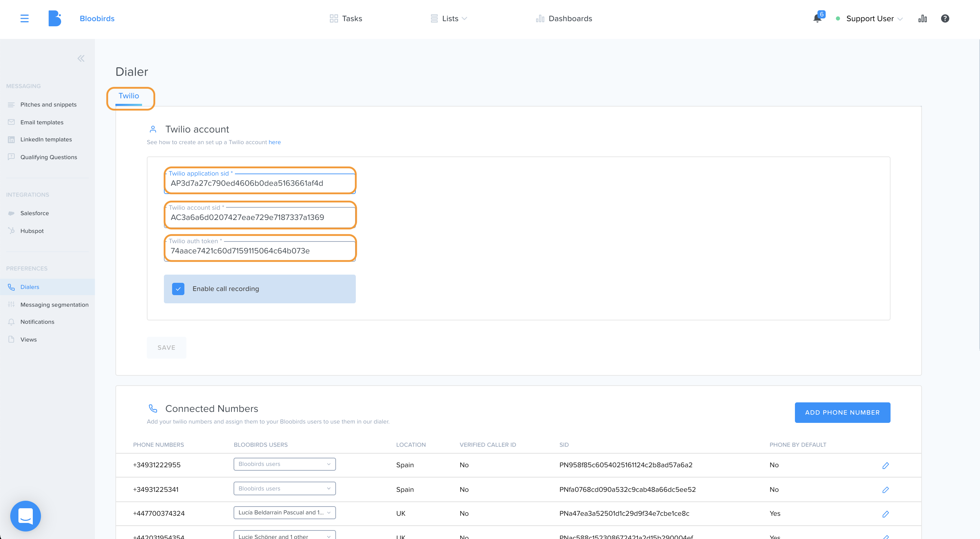The image size is (980, 539).
Task: Open Email templates
Action: coord(42,122)
